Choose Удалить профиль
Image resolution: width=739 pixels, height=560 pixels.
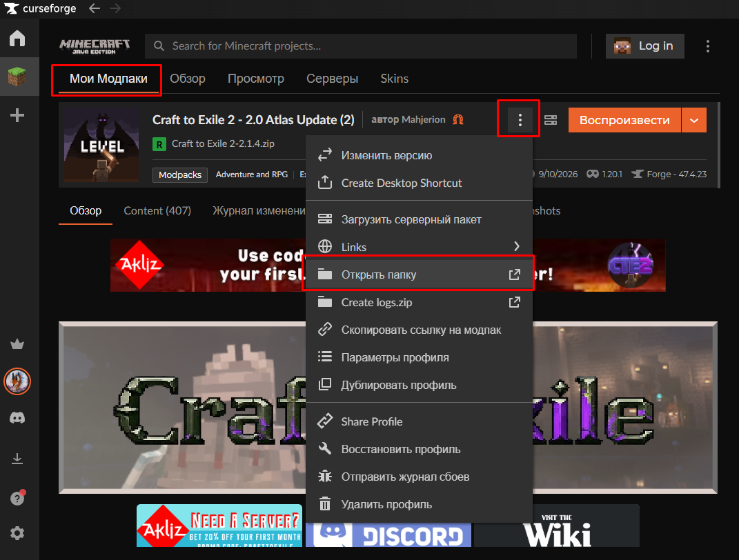(x=419, y=504)
